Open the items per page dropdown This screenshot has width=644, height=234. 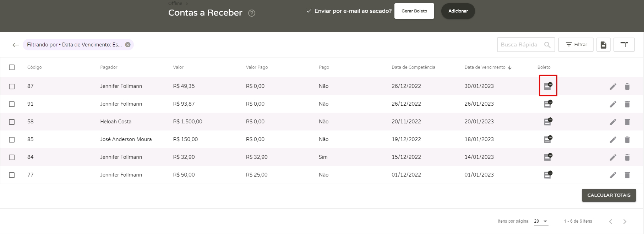[541, 221]
